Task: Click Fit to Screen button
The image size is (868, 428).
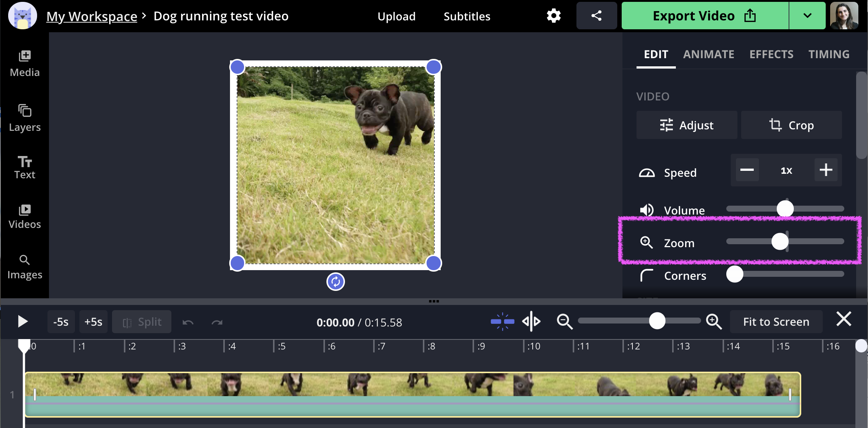Action: click(x=776, y=322)
